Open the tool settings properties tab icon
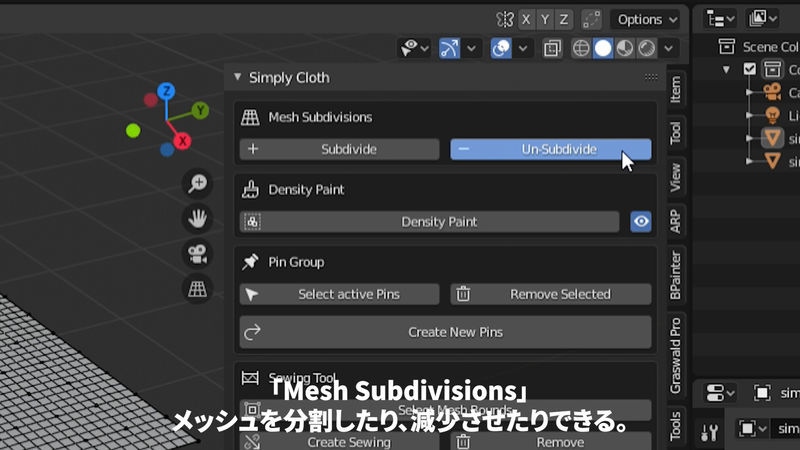This screenshot has width=800, height=450. [x=709, y=433]
